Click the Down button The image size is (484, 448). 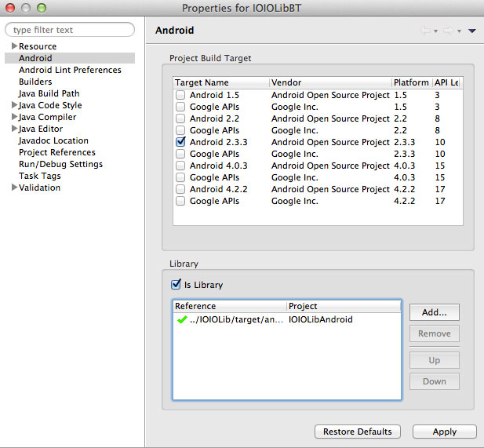click(435, 381)
